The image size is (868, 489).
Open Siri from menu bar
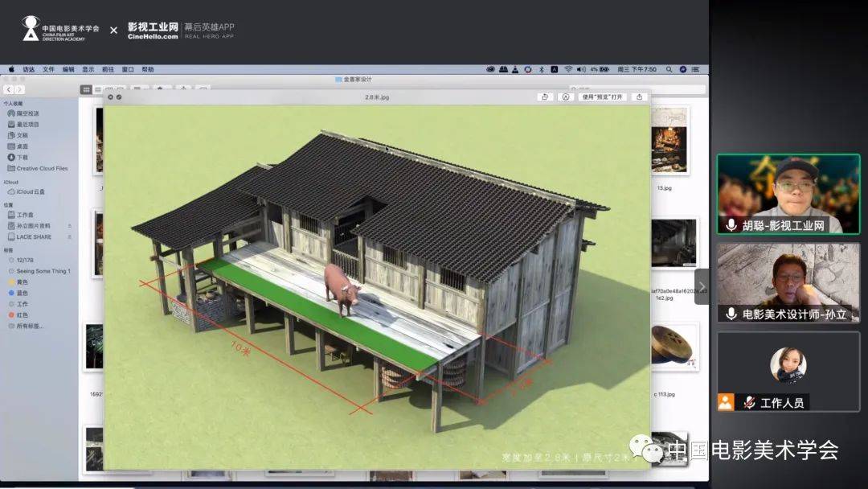click(x=682, y=69)
